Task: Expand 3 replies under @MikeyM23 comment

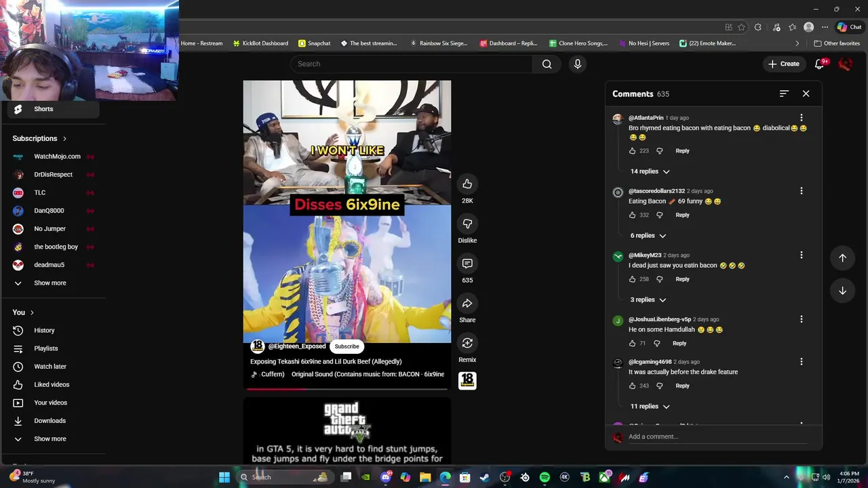Action: click(648, 300)
